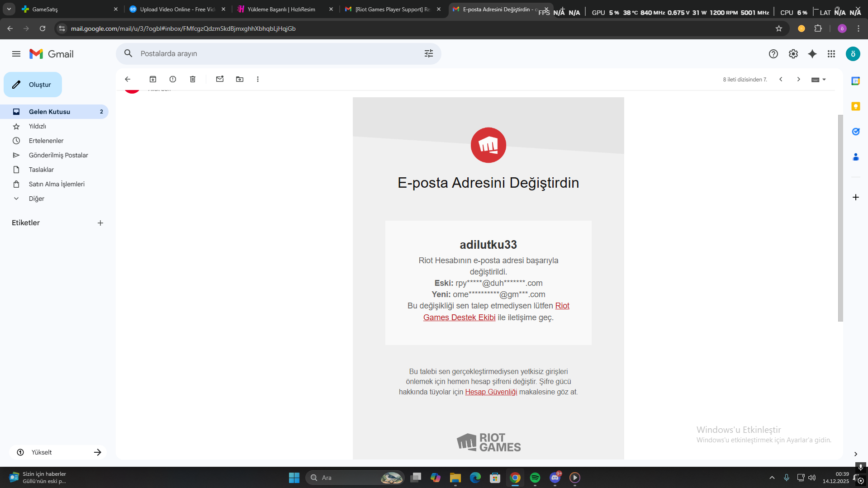Switch to Riot Games Player Support tab
The height and width of the screenshot is (488, 868).
[x=393, y=9]
